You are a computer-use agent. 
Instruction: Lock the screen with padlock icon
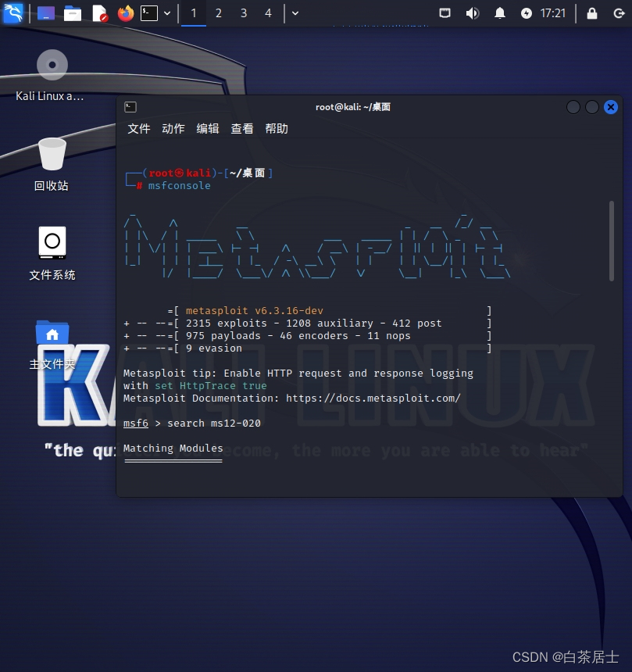pos(591,13)
